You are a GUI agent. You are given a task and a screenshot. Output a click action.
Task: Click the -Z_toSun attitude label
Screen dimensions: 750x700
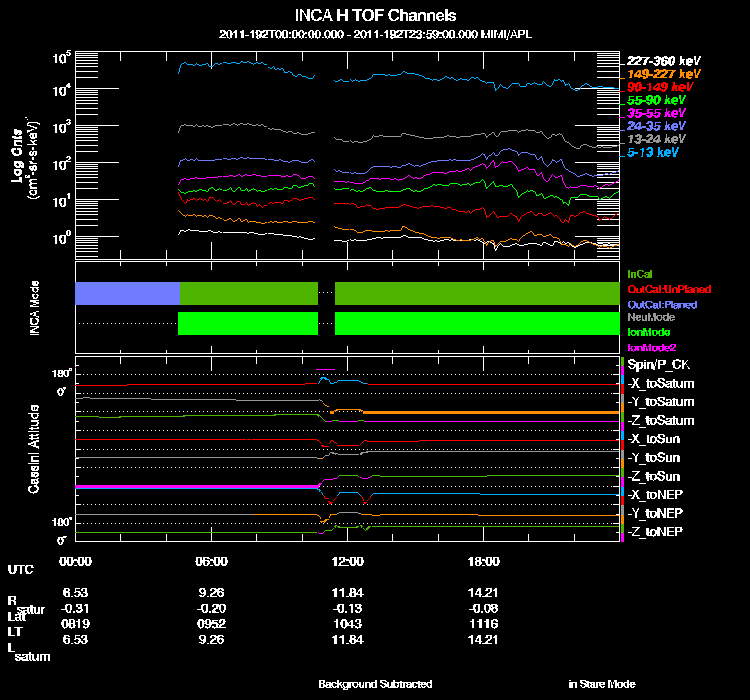click(653, 476)
